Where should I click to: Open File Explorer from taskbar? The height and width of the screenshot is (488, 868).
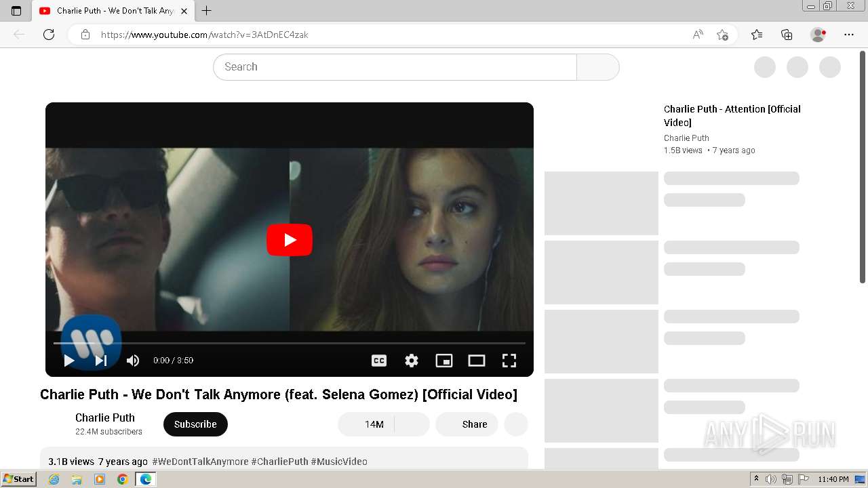(x=77, y=479)
